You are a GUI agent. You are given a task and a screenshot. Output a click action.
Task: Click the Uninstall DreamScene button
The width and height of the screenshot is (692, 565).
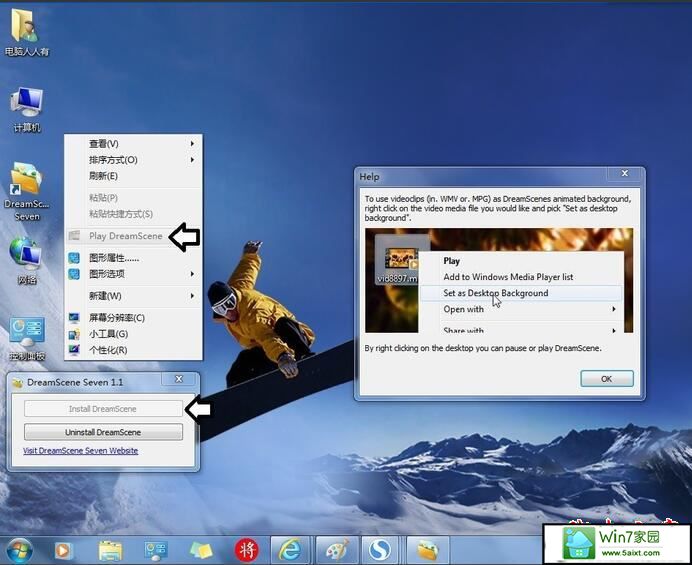tap(103, 432)
